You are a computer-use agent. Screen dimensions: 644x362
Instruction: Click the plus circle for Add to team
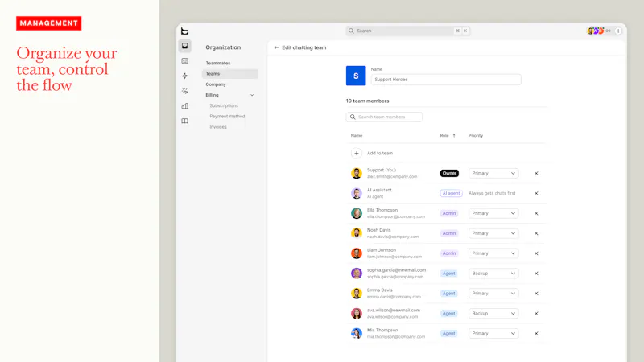click(x=357, y=153)
